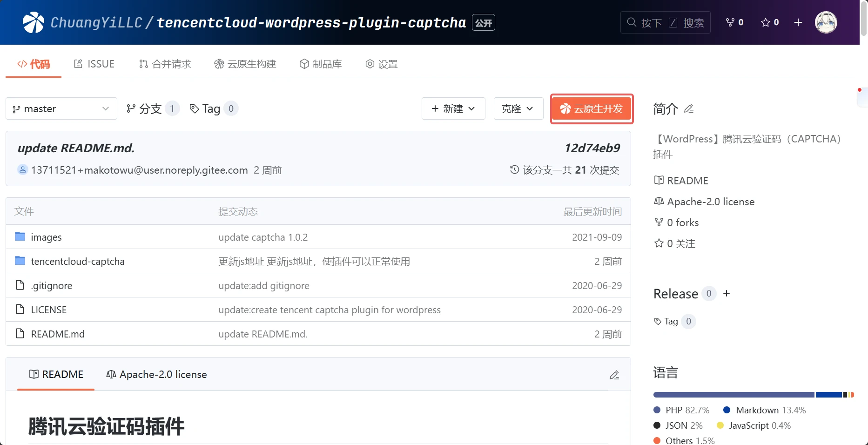Screen dimensions: 868x445
Task: Click the README.md file icon
Action: (x=20, y=333)
